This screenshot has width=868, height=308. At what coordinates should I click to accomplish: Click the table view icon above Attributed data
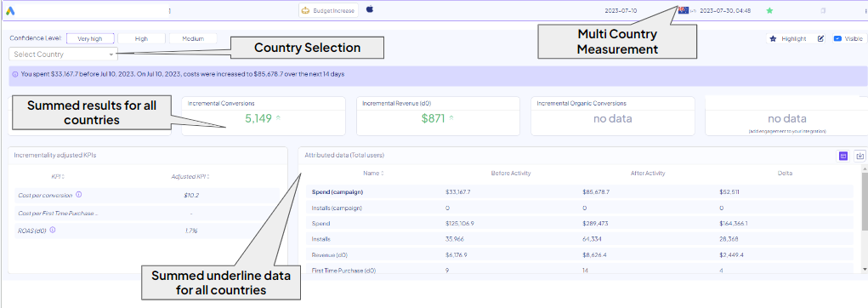tap(843, 157)
